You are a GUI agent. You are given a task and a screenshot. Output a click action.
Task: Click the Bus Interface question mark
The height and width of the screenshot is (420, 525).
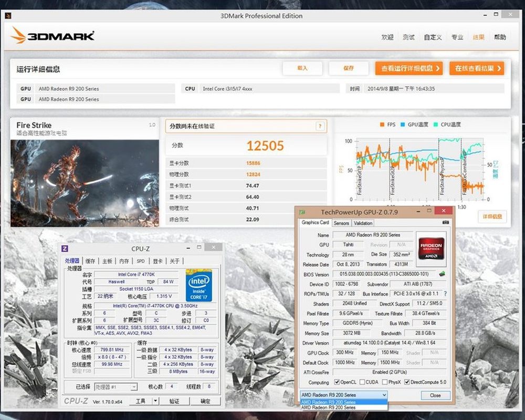point(445,293)
